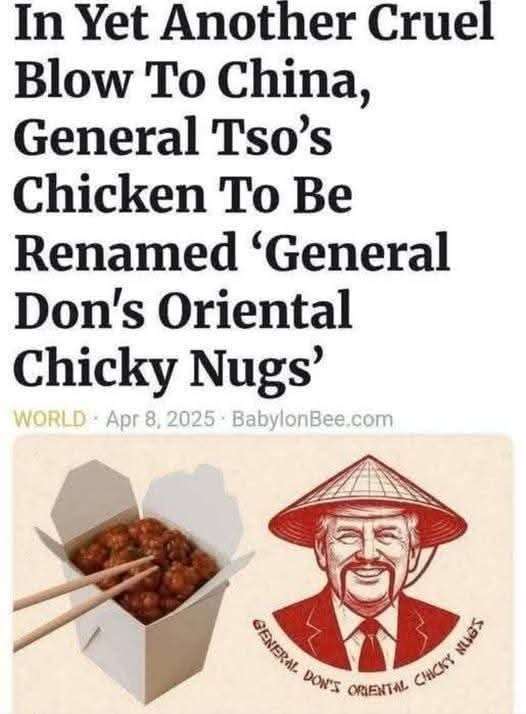Open the WORLD category label
Screen dimensions: 526x714
tap(50, 418)
